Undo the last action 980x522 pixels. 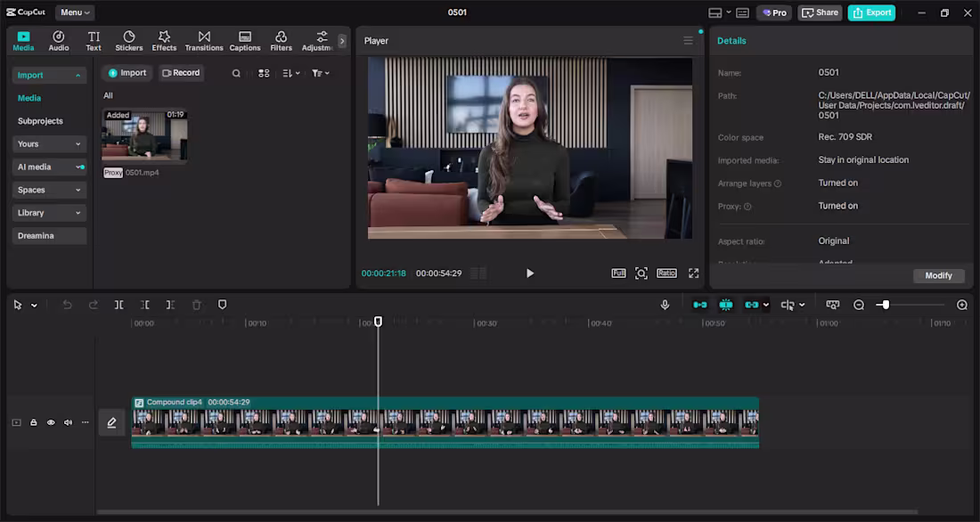point(68,305)
